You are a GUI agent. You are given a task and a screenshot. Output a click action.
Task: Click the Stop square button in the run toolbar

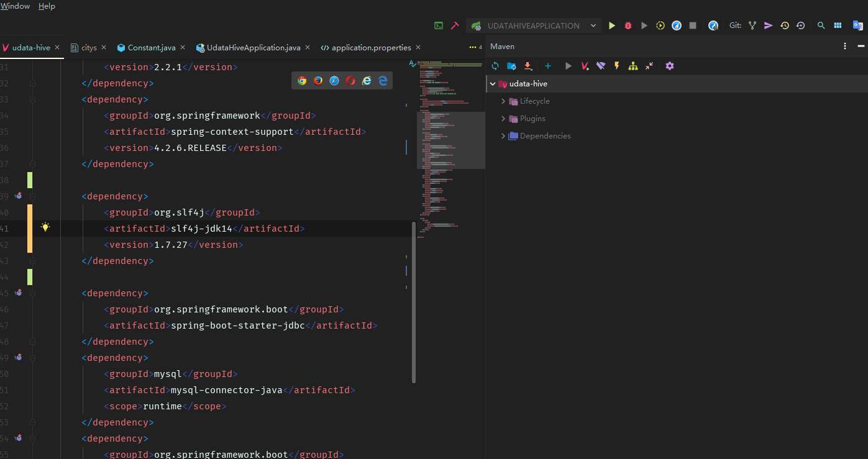tap(693, 25)
